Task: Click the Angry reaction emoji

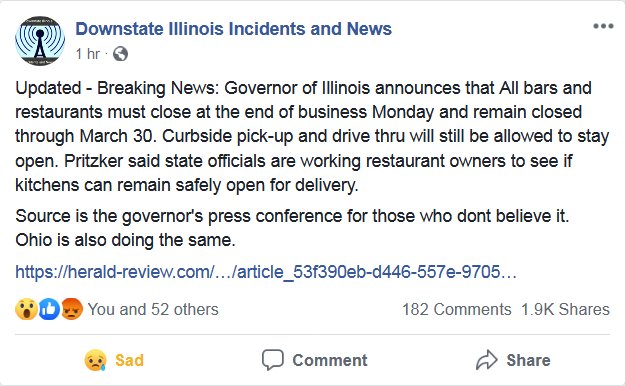Action: [x=71, y=309]
